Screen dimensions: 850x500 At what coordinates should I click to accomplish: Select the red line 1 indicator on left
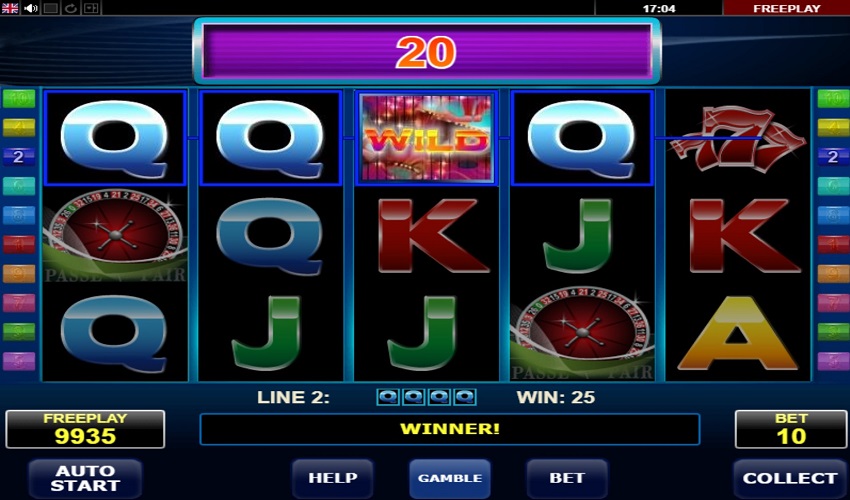tap(19, 245)
